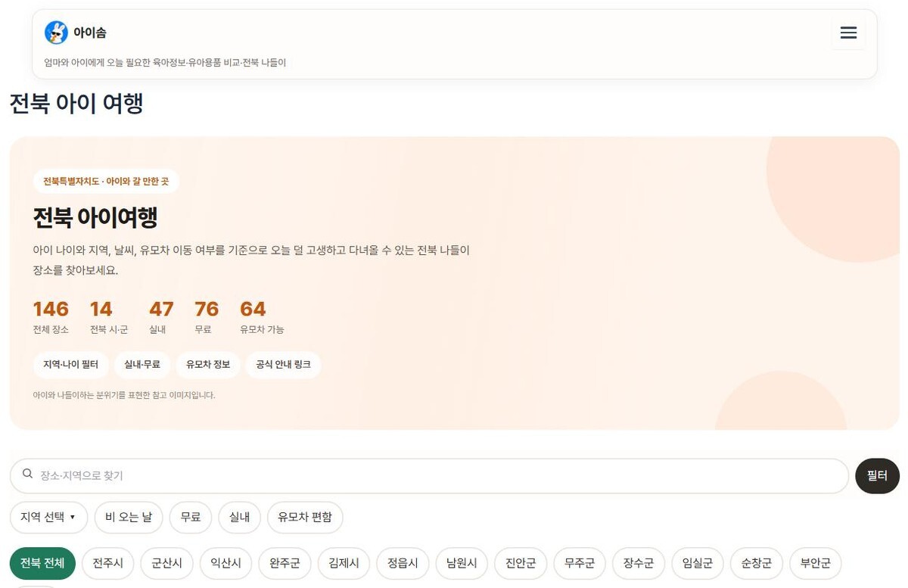Click the 전북 아이 여행 page title

pyautogui.click(x=76, y=103)
